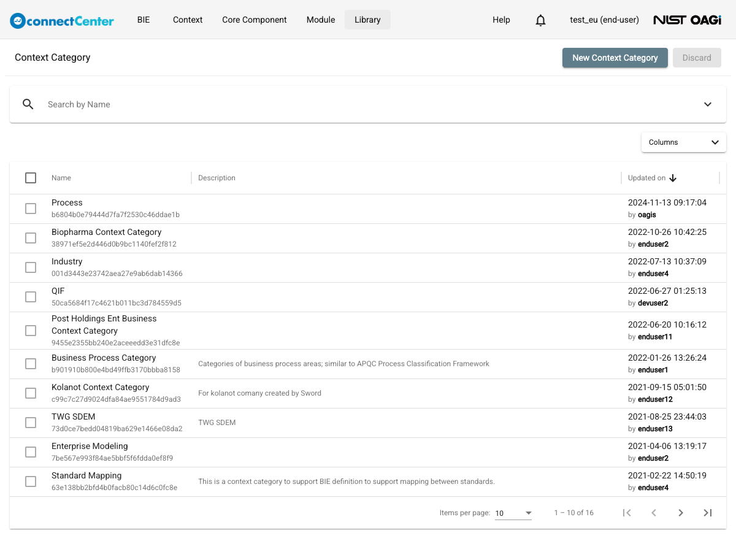
Task: Sort by the Name column header
Action: [61, 178]
